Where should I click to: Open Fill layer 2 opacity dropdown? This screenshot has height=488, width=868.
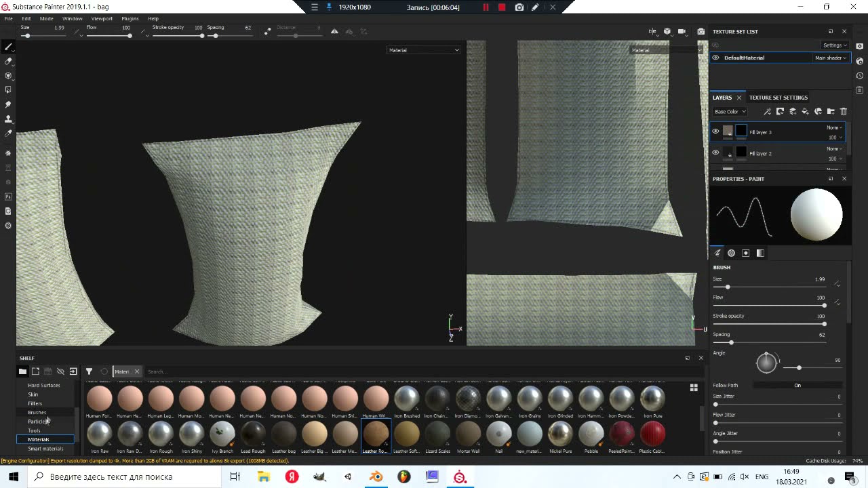click(x=834, y=159)
